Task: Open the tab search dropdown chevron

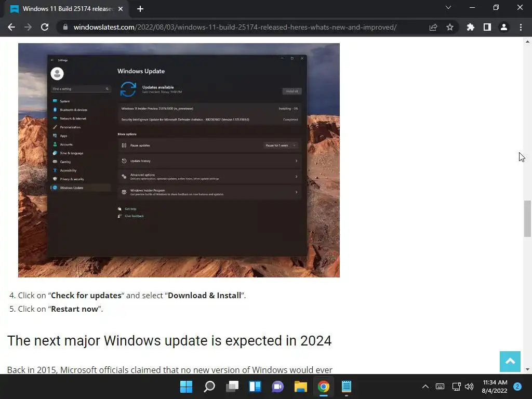Action: pos(448,7)
